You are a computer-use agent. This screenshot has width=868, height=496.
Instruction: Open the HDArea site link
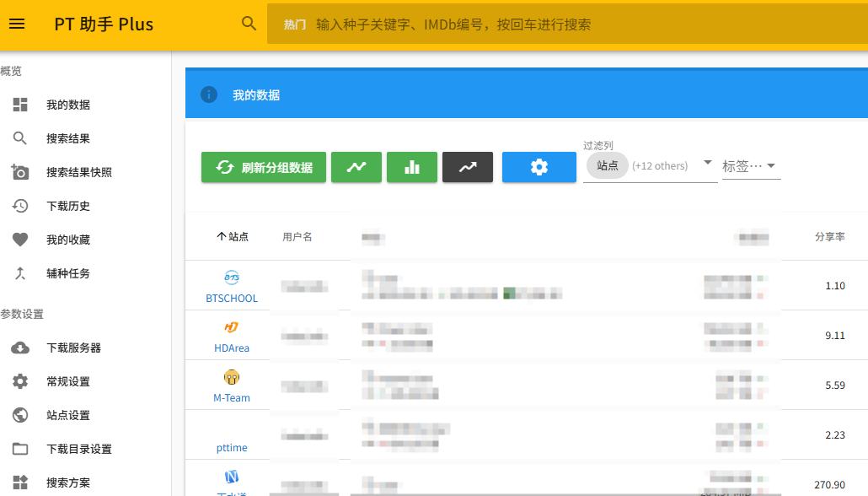[232, 348]
